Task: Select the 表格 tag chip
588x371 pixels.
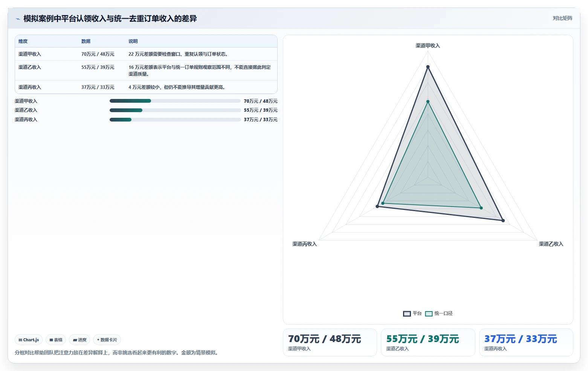Action: pos(56,340)
